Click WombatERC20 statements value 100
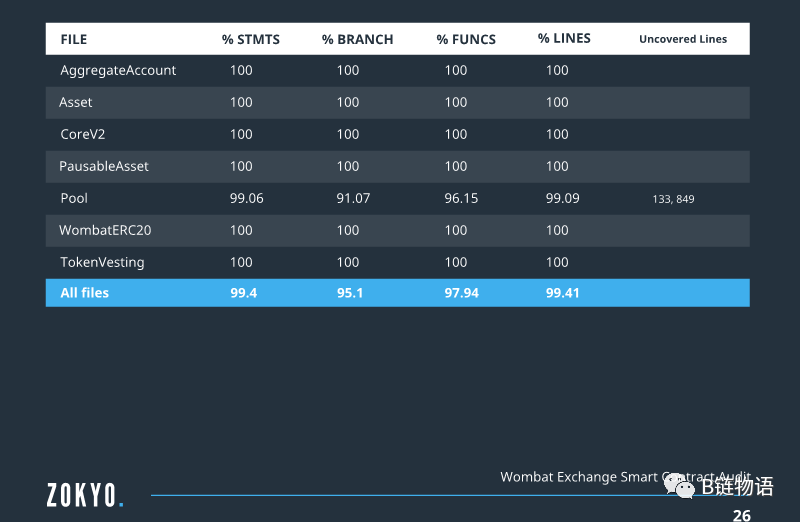 [x=241, y=230]
